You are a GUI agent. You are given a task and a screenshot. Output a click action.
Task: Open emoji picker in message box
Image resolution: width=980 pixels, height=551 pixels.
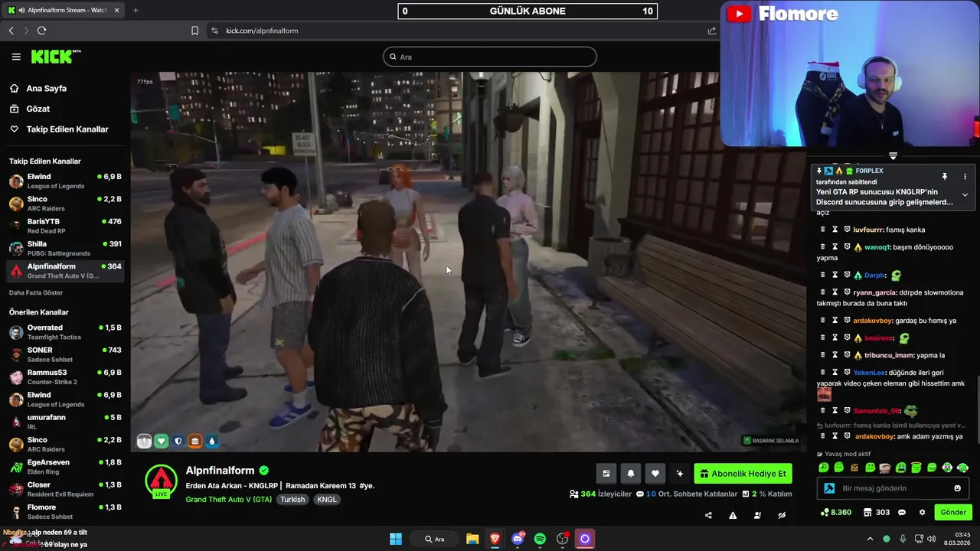point(957,488)
